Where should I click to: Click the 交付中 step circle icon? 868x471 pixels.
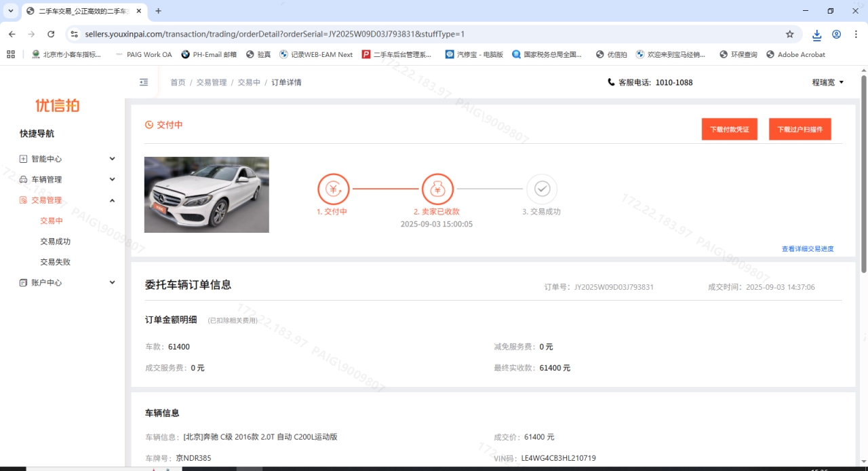pyautogui.click(x=333, y=189)
